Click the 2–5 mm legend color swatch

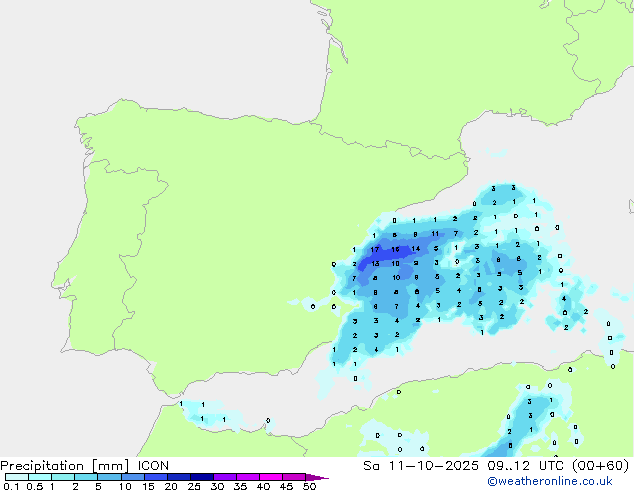click(86, 477)
